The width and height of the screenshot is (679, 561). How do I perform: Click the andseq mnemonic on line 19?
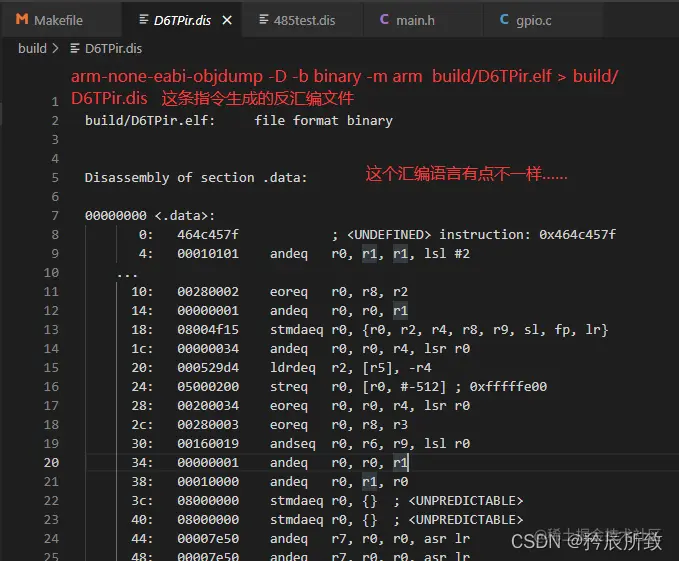click(293, 444)
